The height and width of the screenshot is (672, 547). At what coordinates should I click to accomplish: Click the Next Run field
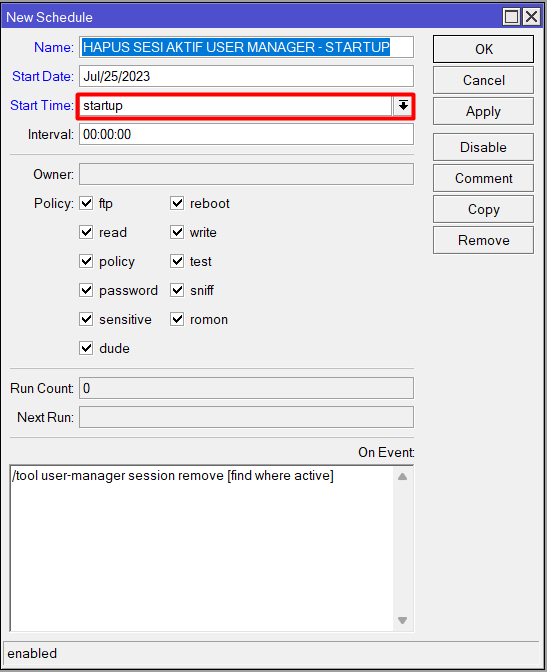click(x=246, y=417)
